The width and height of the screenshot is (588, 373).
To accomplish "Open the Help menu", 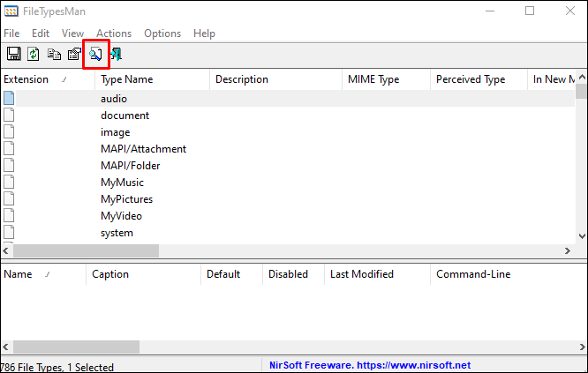I will click(204, 34).
